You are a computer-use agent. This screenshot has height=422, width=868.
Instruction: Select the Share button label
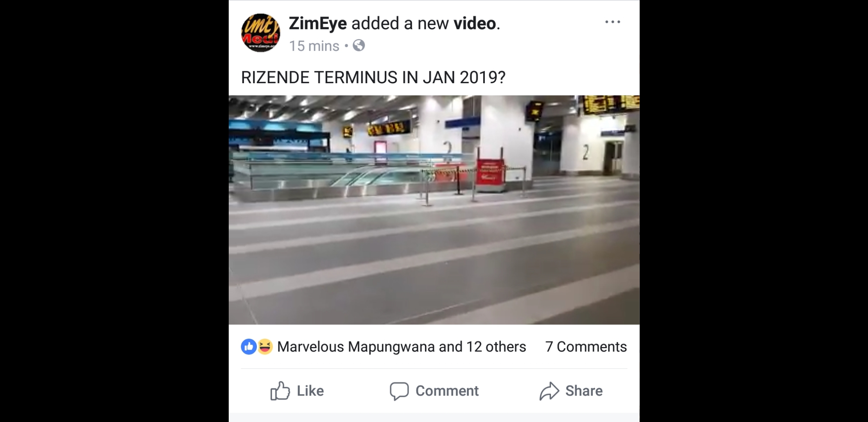coord(584,391)
